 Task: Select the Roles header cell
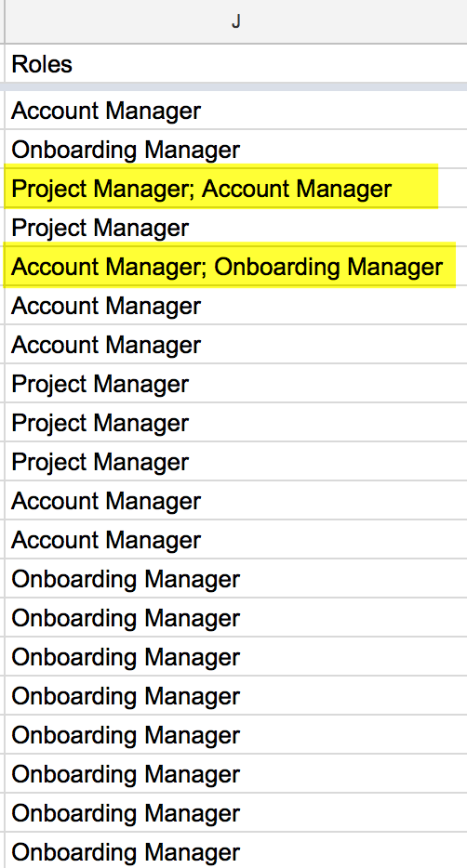236,64
